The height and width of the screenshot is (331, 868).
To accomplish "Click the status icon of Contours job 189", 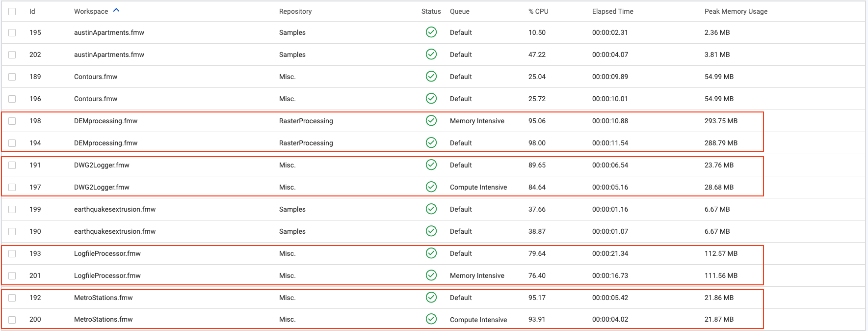I will tap(431, 76).
